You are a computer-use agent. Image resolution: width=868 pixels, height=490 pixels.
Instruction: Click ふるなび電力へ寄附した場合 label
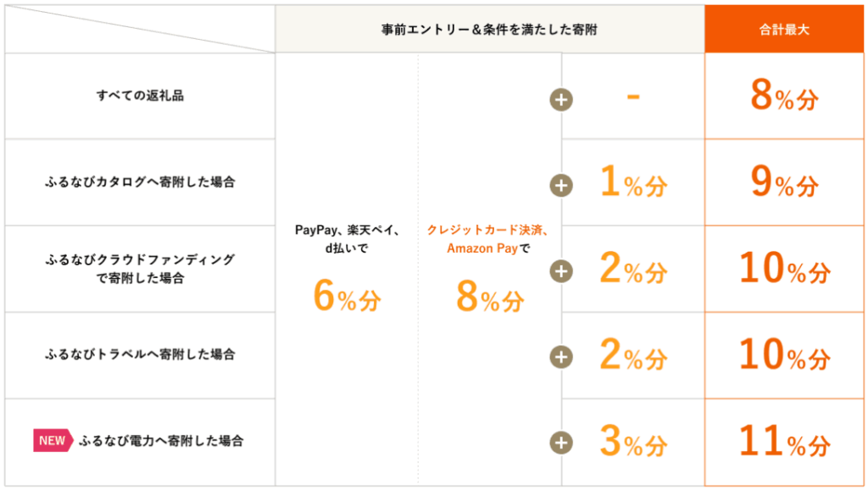[x=161, y=441]
